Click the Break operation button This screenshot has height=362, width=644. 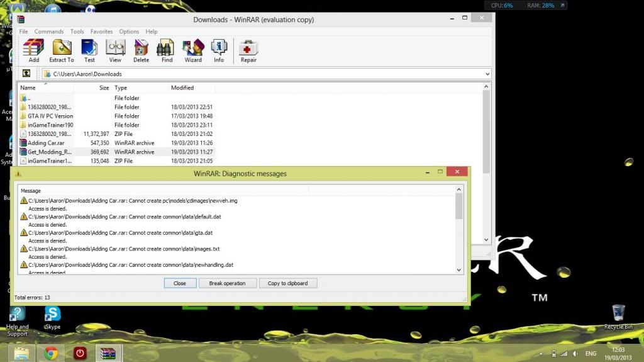[227, 283]
